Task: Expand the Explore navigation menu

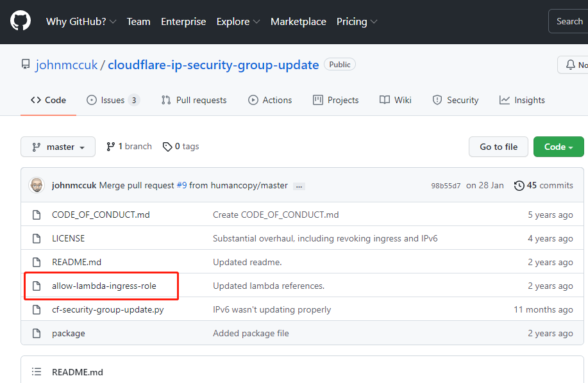Action: pos(238,22)
